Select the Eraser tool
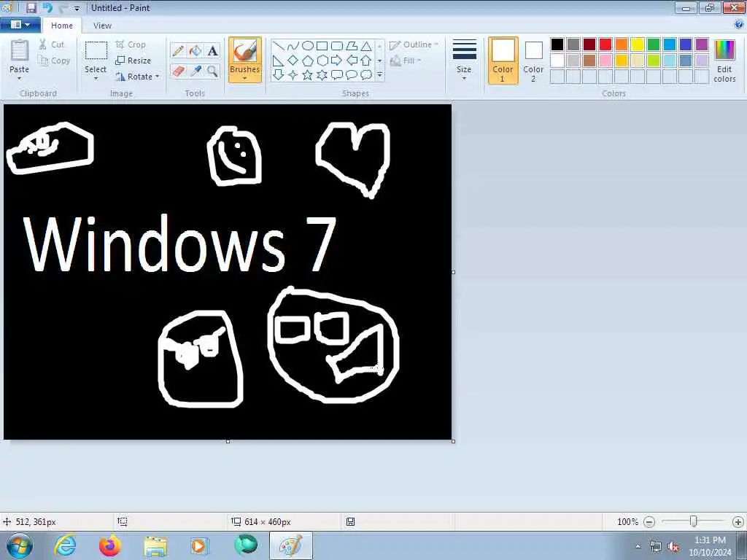The image size is (747, 560). [x=178, y=71]
